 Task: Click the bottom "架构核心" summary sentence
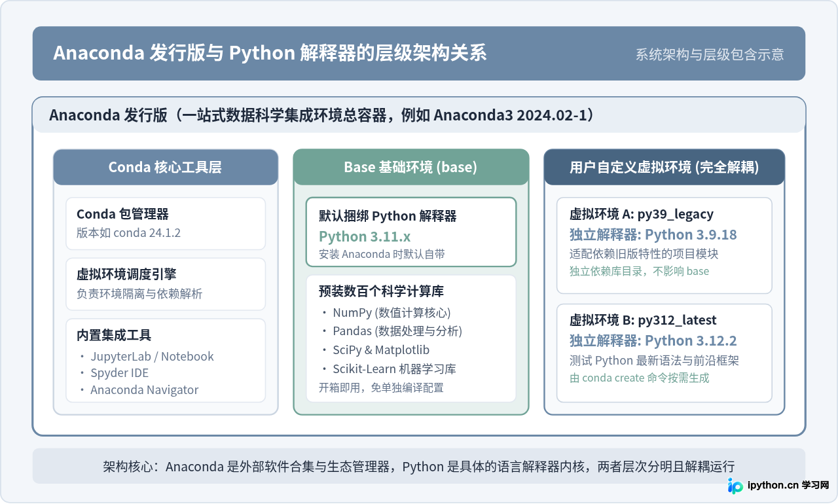coord(419,467)
